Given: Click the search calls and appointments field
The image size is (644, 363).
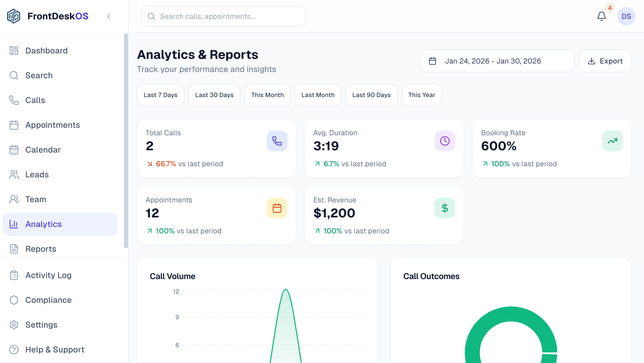Looking at the screenshot, I should [x=223, y=16].
